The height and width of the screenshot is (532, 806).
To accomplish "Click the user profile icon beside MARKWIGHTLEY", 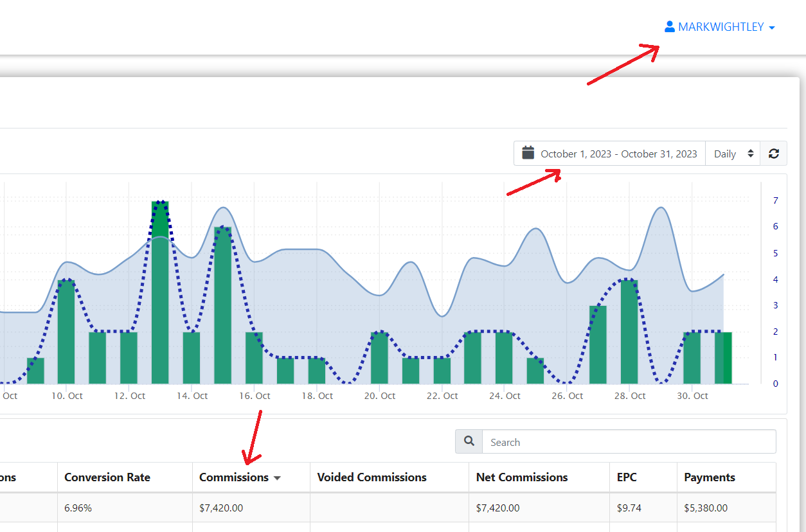I will click(x=670, y=27).
